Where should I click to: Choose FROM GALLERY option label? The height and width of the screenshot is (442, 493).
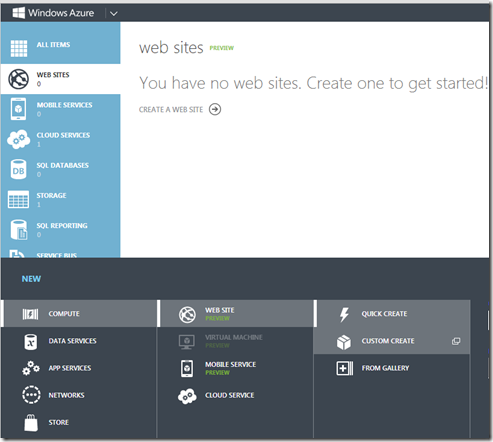385,368
